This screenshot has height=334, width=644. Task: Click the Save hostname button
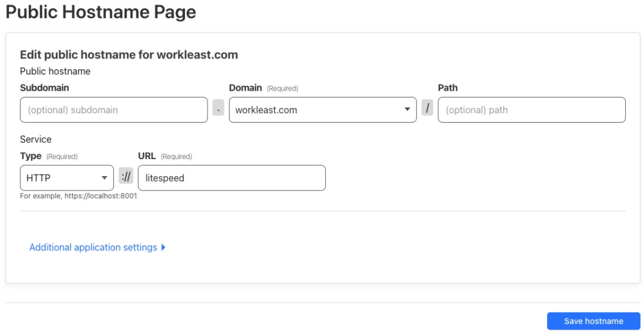pos(594,321)
